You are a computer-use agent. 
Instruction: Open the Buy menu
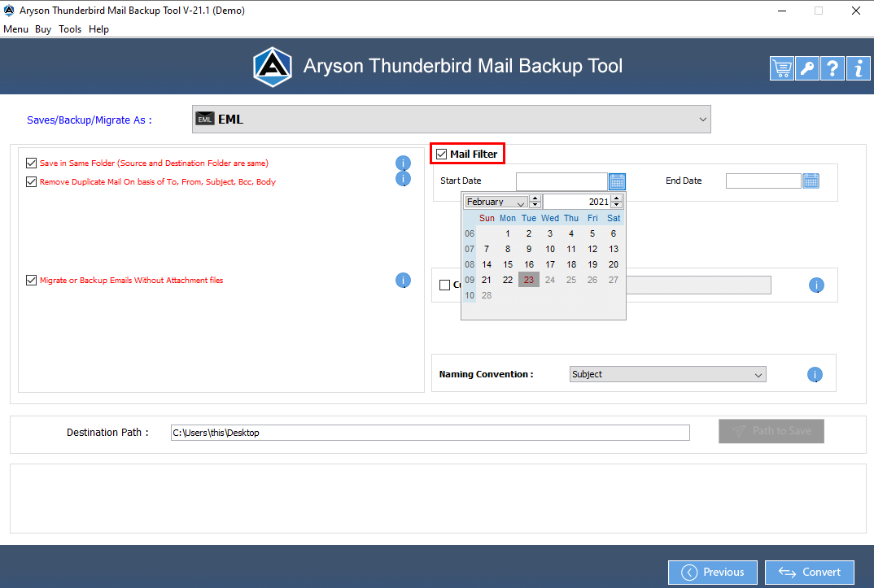point(43,29)
